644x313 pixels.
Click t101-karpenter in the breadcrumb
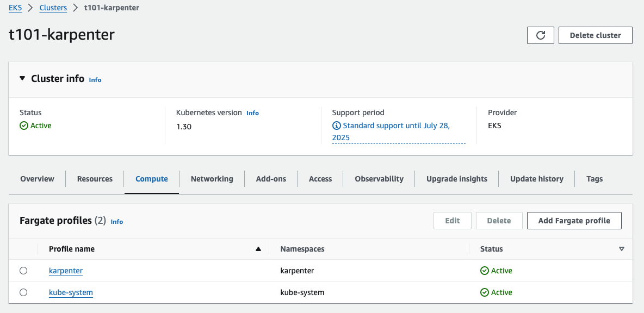coord(112,8)
